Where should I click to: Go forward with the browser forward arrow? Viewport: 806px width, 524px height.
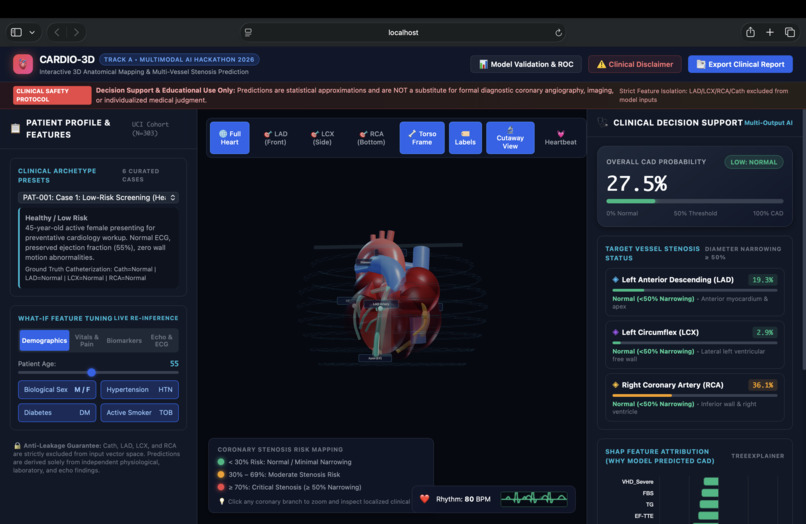(x=76, y=32)
